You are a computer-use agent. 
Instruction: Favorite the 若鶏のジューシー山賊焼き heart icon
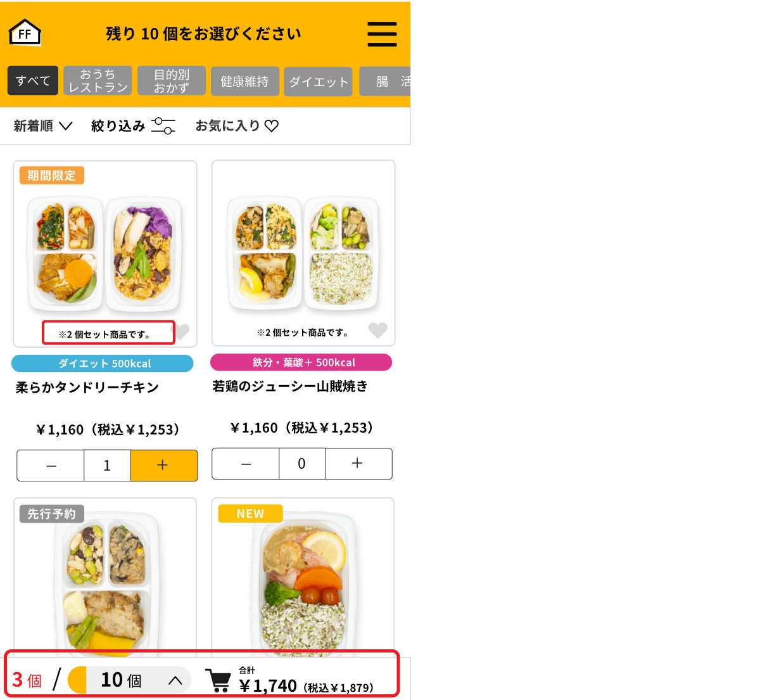point(378,330)
